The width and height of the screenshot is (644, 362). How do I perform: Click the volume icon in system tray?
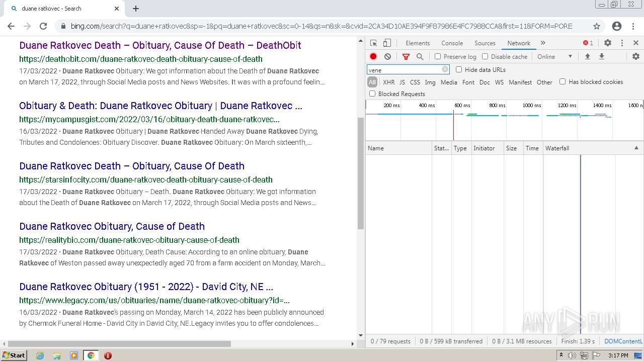(572, 355)
